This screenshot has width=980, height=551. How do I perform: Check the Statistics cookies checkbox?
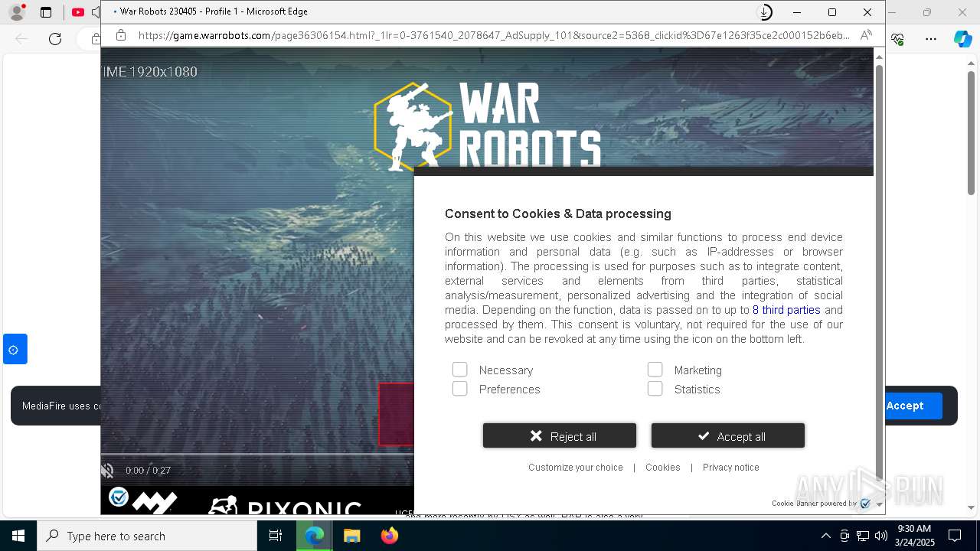(x=655, y=389)
